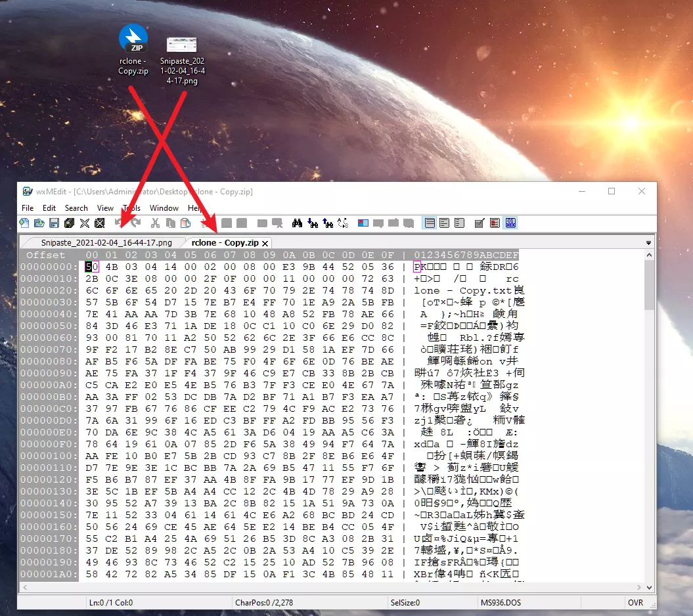Viewport: 693px width, 616px height.
Task: Select the No Wrap mode icon
Action: [x=429, y=223]
